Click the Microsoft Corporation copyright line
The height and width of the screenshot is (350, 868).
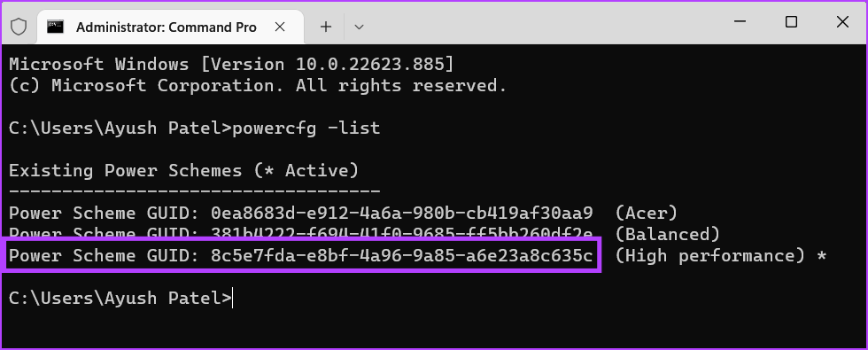pyautogui.click(x=258, y=86)
